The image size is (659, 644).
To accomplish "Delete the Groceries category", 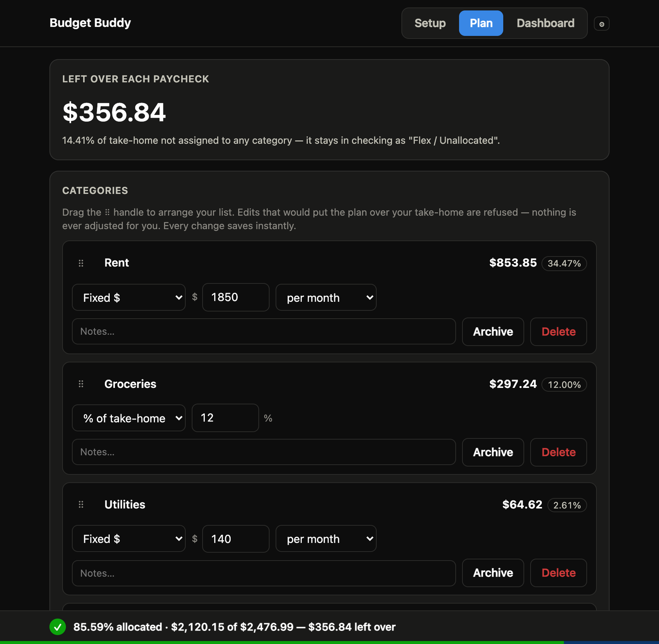I will coord(559,452).
